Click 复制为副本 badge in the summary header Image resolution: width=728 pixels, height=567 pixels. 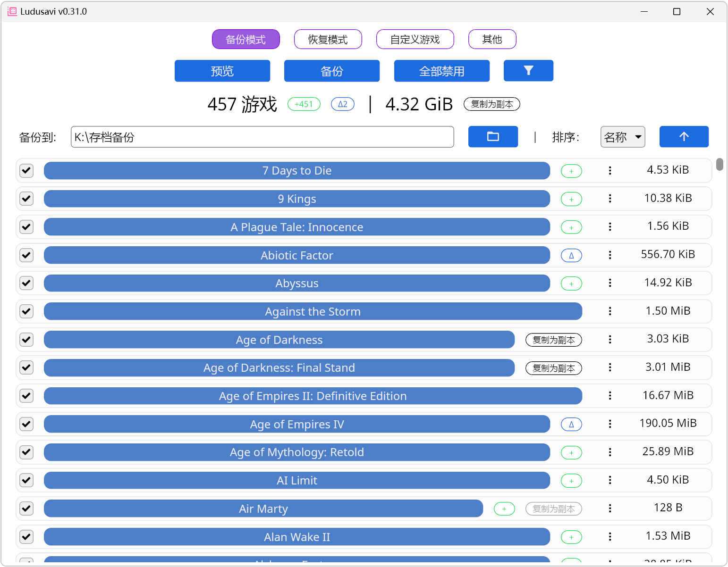pos(492,104)
